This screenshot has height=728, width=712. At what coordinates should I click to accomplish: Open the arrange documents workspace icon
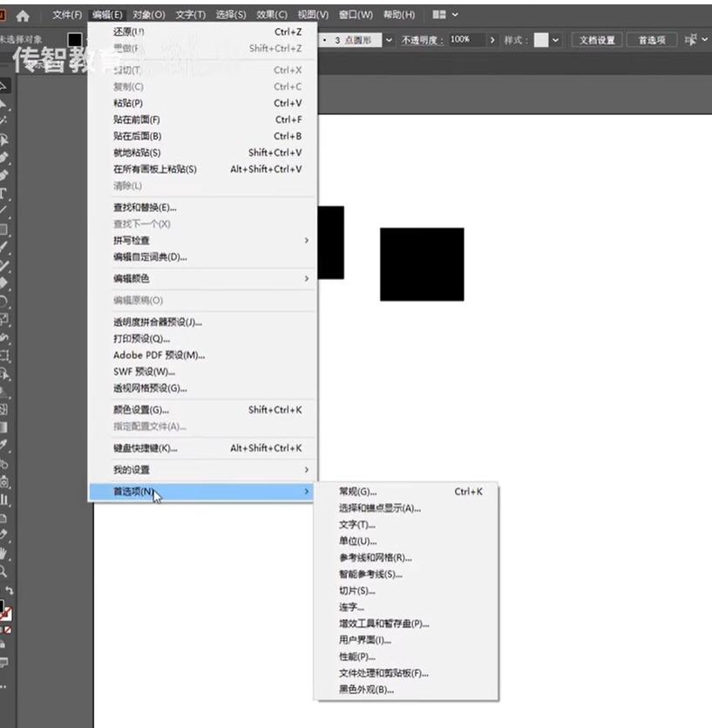click(445, 15)
